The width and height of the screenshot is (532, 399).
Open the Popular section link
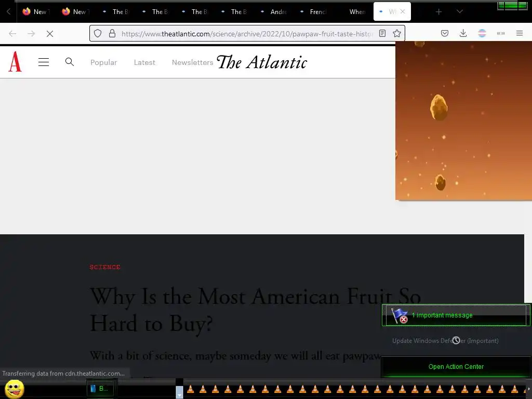point(103,62)
